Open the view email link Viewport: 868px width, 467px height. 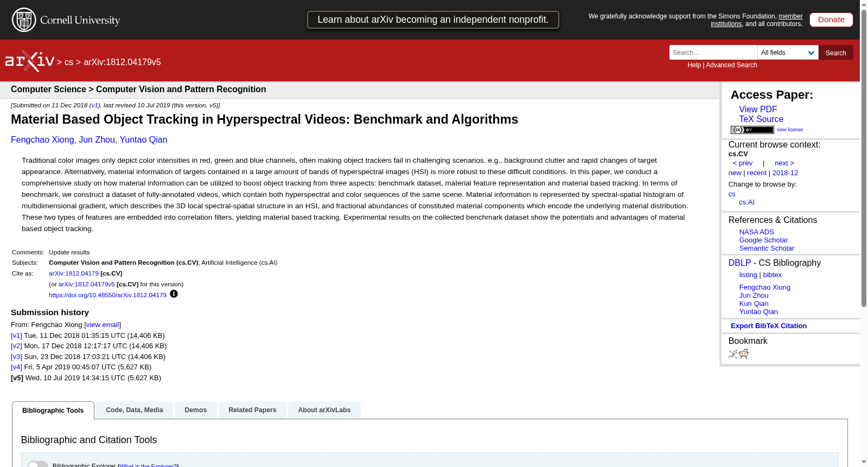pos(103,325)
